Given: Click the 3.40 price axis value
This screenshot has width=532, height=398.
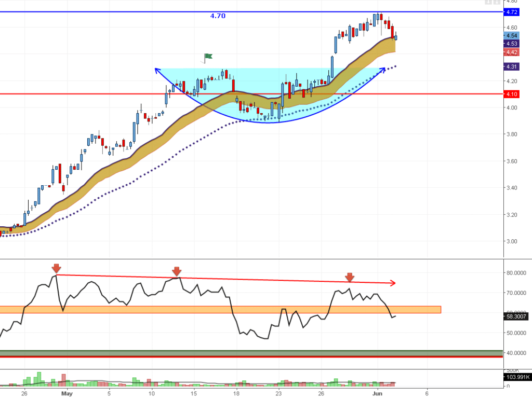Looking at the screenshot, I should click(x=512, y=188).
